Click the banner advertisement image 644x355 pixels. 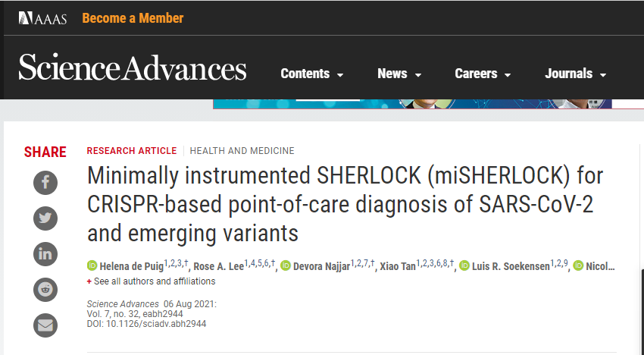[x=412, y=104]
